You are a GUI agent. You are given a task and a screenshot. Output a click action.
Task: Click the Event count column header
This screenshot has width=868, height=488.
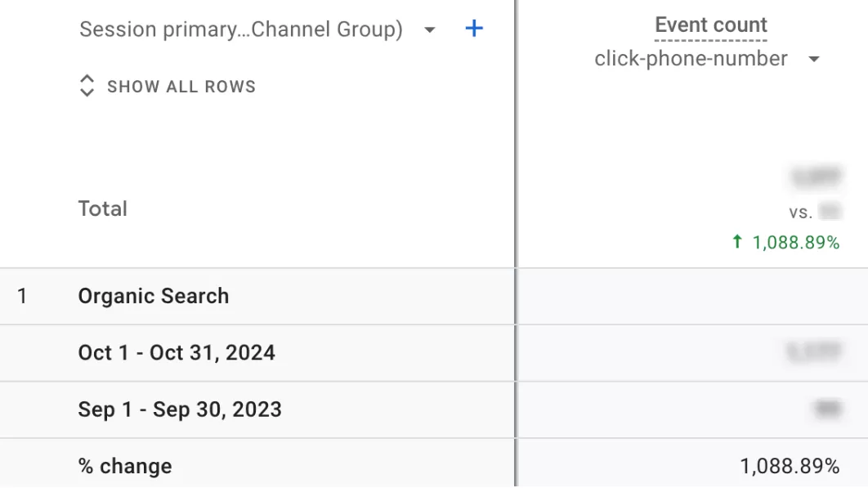coord(711,25)
